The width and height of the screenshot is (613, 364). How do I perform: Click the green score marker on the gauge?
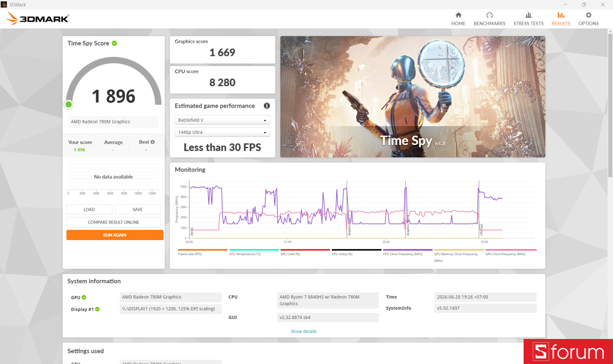pyautogui.click(x=68, y=105)
